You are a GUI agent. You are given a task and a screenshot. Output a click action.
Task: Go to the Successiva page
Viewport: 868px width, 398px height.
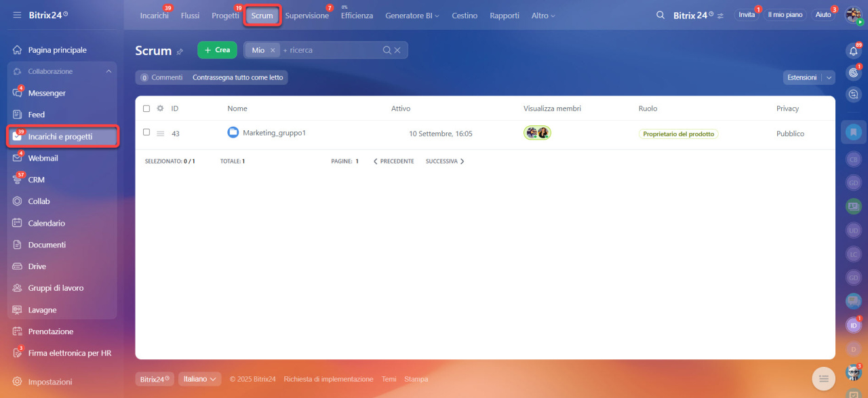click(445, 161)
